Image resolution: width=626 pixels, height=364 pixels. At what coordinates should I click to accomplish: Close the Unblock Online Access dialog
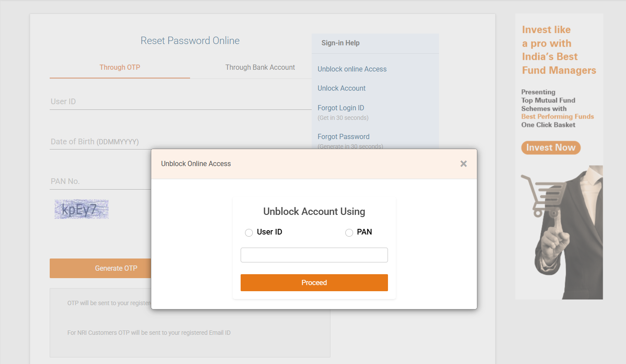[x=463, y=164]
